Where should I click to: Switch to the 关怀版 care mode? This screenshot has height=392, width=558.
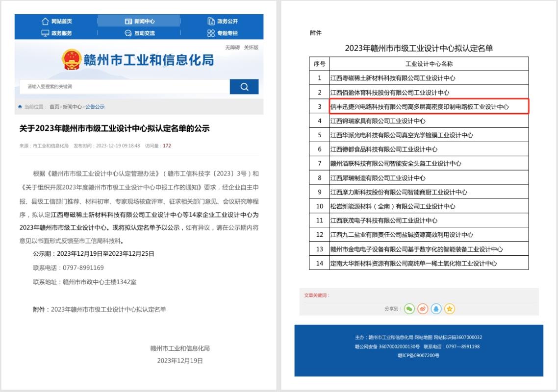(251, 48)
